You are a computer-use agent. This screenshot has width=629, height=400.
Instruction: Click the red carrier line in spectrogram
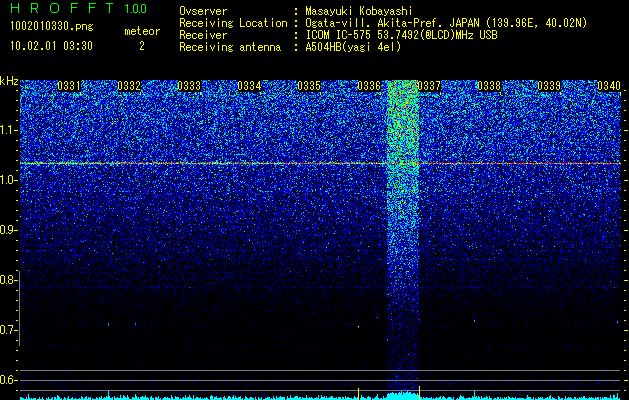[x=320, y=164]
